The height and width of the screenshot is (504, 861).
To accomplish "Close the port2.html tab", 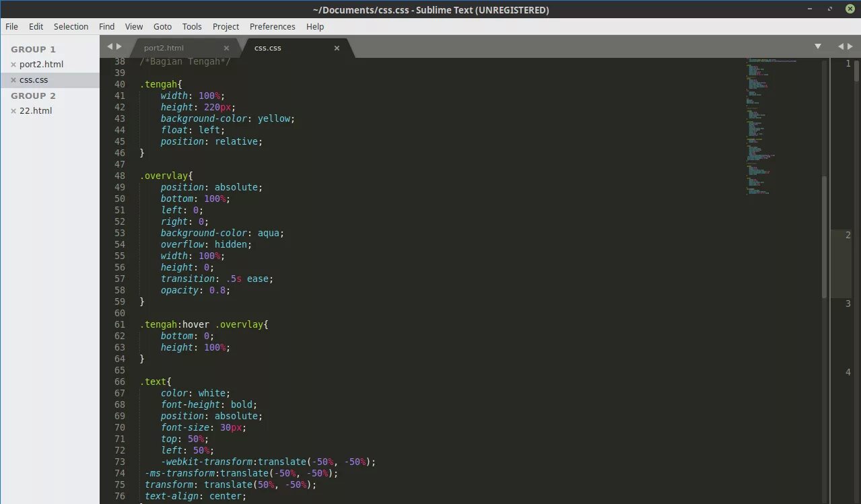I will point(226,48).
